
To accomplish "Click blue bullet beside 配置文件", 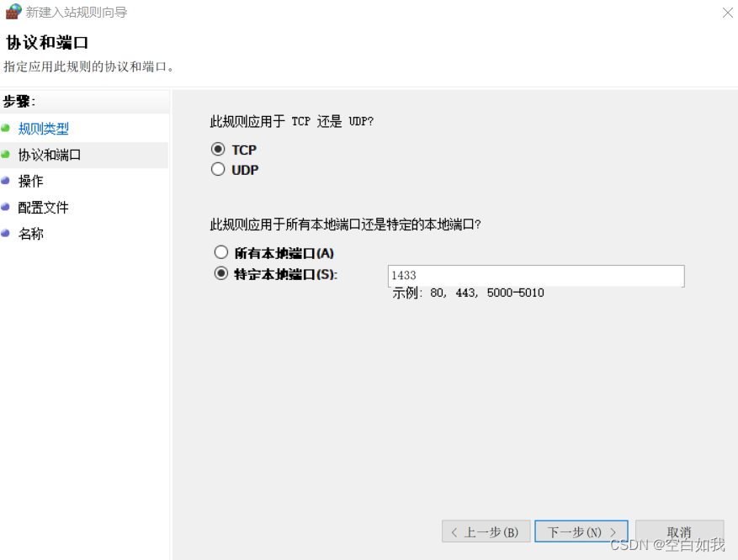I will pyautogui.click(x=6, y=207).
